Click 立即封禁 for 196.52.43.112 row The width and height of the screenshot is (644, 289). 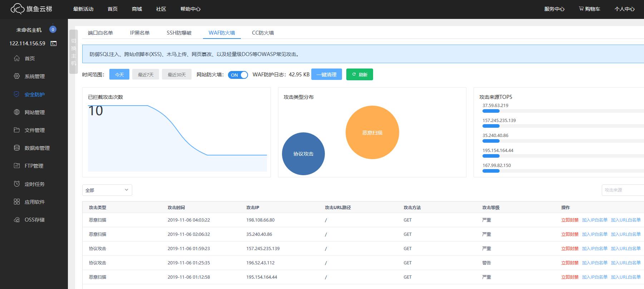point(570,263)
